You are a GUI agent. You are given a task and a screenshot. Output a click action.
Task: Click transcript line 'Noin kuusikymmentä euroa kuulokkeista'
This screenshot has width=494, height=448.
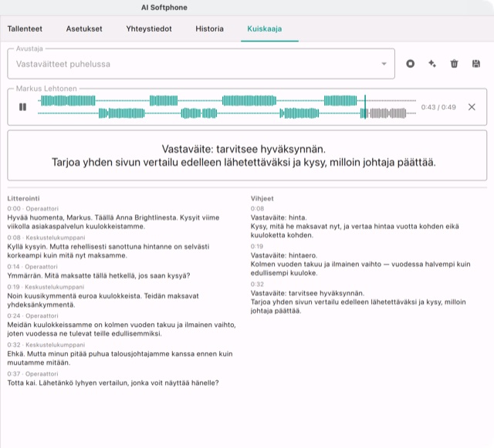click(103, 301)
